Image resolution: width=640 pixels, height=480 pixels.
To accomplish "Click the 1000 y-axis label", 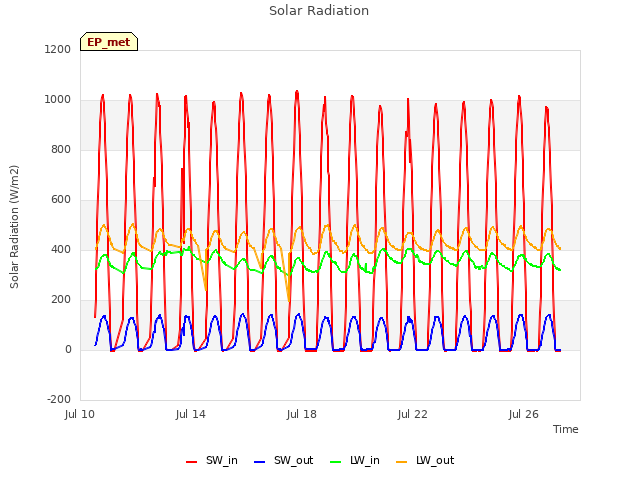I will 58,100.
